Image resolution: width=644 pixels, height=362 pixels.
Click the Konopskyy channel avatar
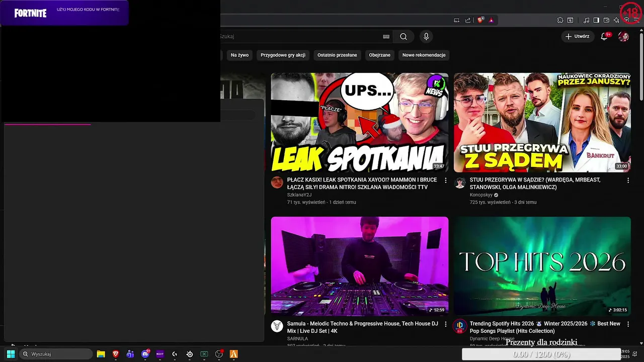coord(460,182)
